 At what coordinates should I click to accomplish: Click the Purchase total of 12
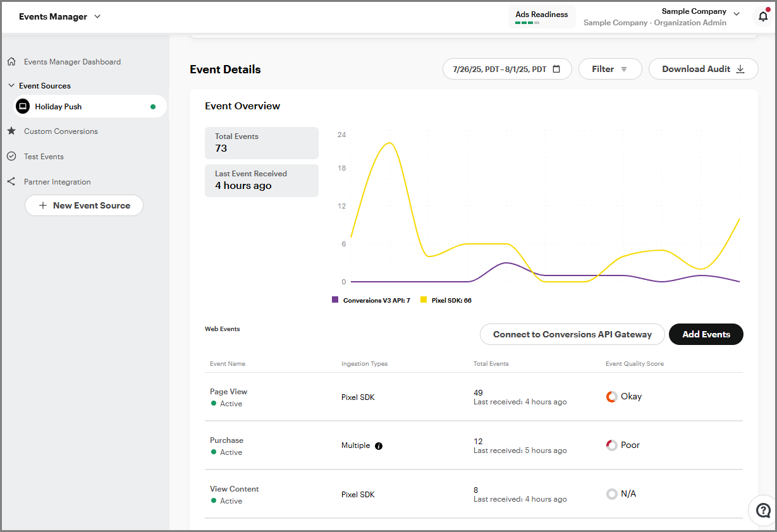pos(478,442)
